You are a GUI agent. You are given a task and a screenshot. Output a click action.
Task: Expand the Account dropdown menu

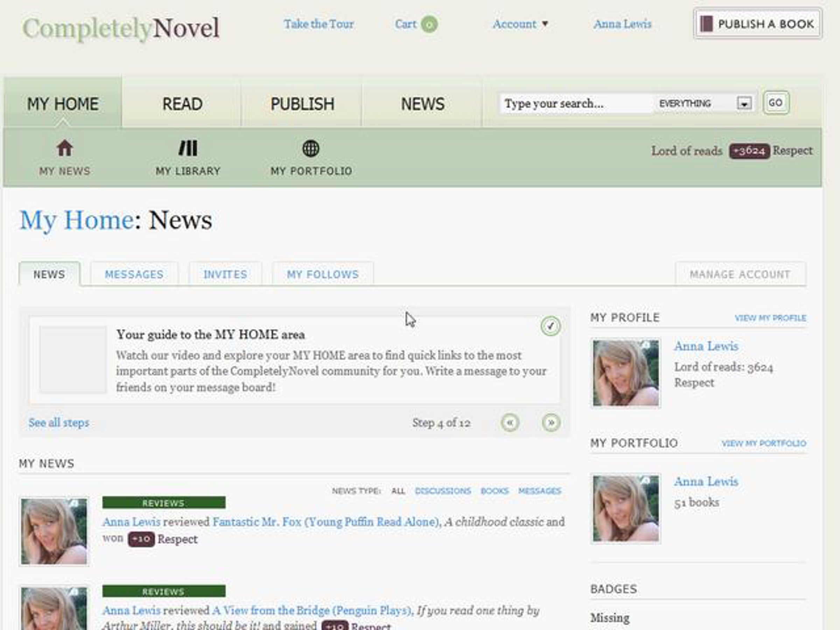coord(520,24)
